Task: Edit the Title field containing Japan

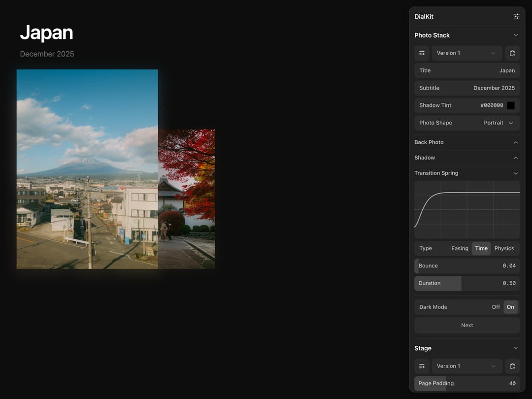Action: pyautogui.click(x=467, y=70)
